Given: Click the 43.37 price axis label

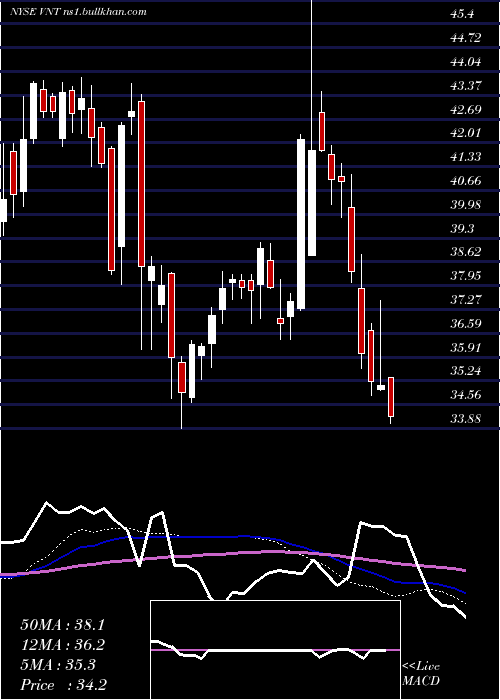Looking at the screenshot, I should (466, 85).
